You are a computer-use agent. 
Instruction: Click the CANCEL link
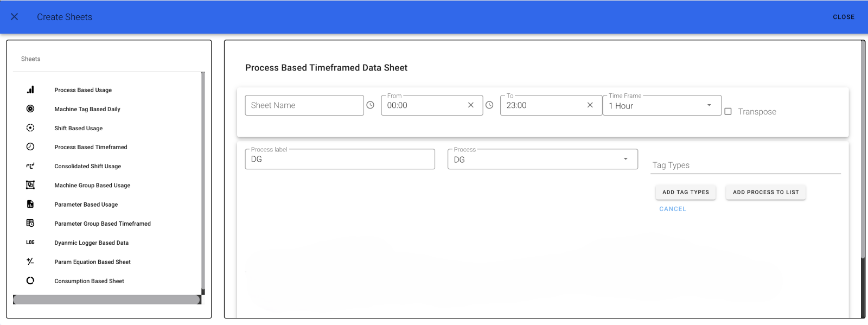click(673, 209)
